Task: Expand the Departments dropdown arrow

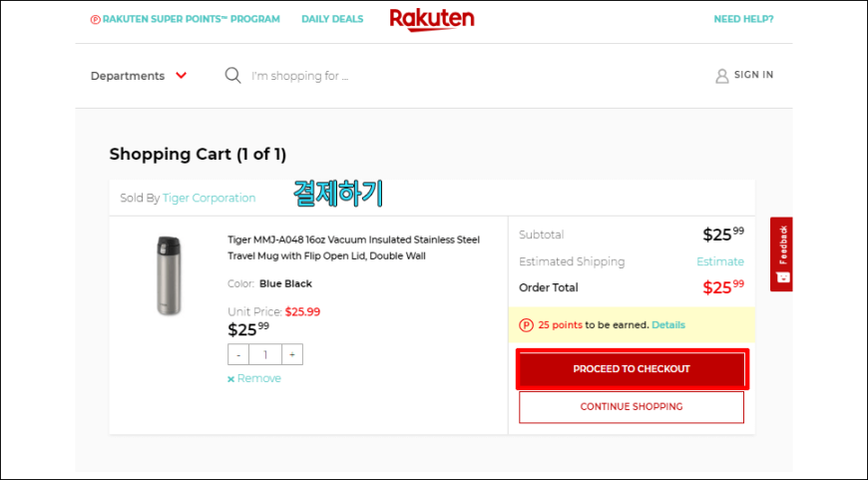Action: (181, 76)
